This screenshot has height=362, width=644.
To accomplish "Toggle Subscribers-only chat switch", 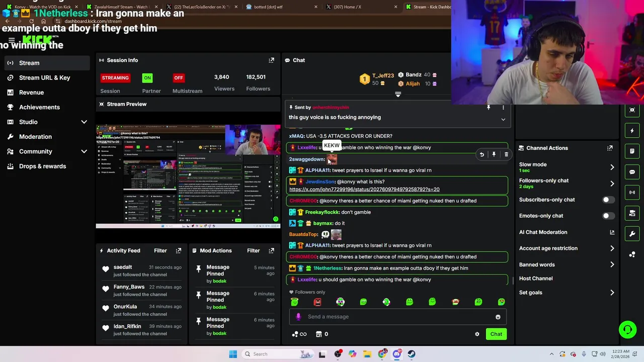I will point(608,200).
